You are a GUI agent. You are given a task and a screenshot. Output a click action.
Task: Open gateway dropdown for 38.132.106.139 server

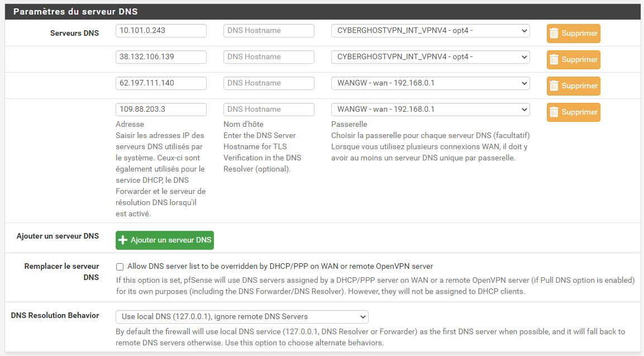[x=430, y=57]
